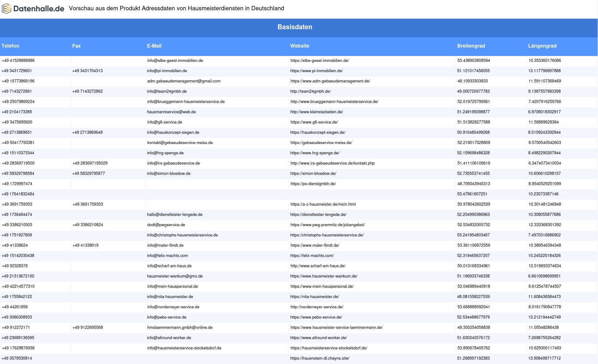Select latitude value 53.890678405762

474,348
